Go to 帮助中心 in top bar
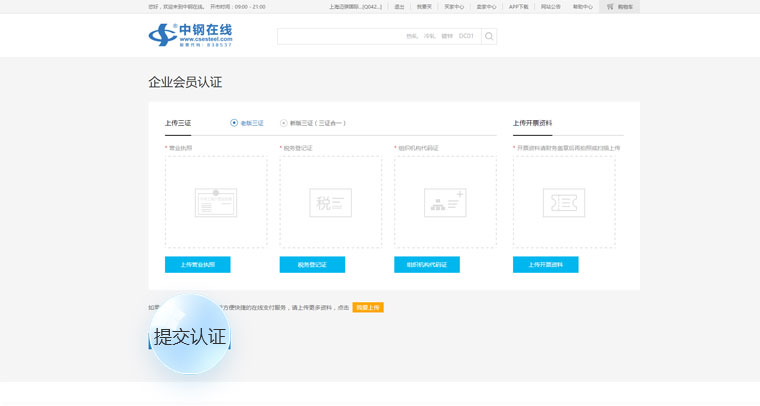 [x=582, y=6]
